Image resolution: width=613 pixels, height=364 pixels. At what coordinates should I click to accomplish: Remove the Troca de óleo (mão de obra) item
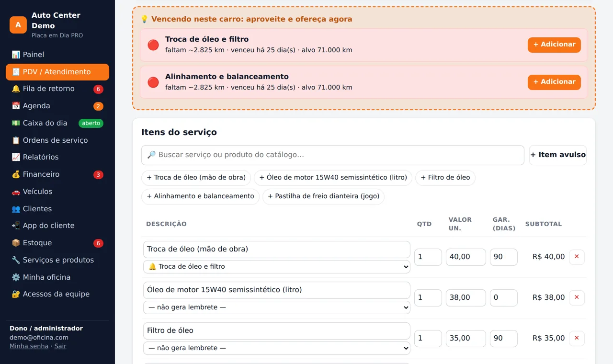(577, 257)
